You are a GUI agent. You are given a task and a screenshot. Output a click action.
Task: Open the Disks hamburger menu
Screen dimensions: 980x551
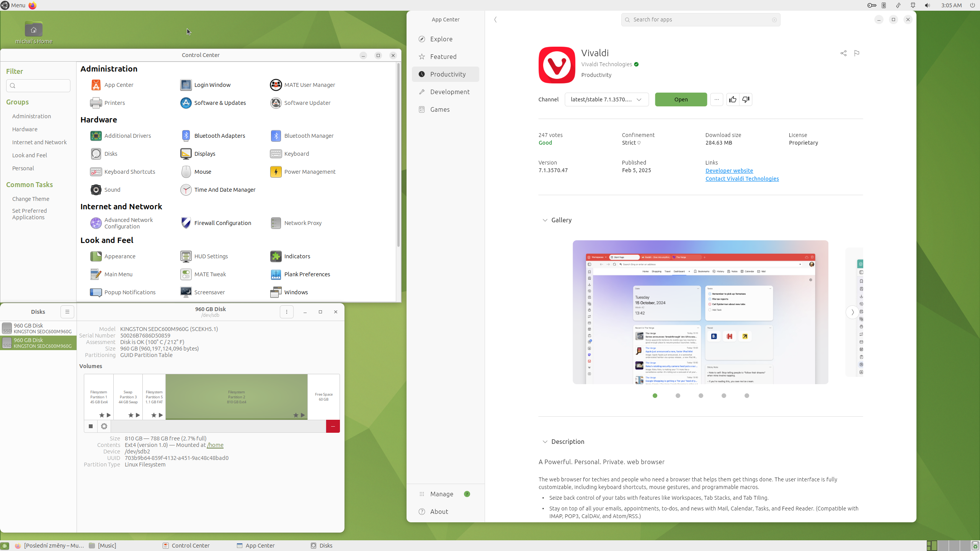67,312
